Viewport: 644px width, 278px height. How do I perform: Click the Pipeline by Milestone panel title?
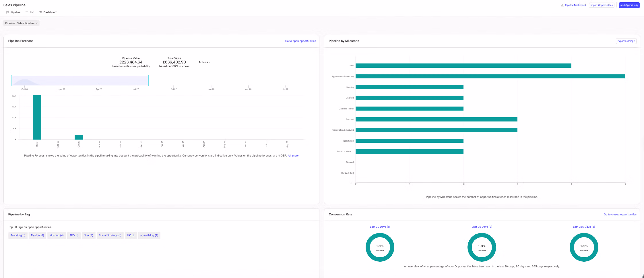(344, 41)
